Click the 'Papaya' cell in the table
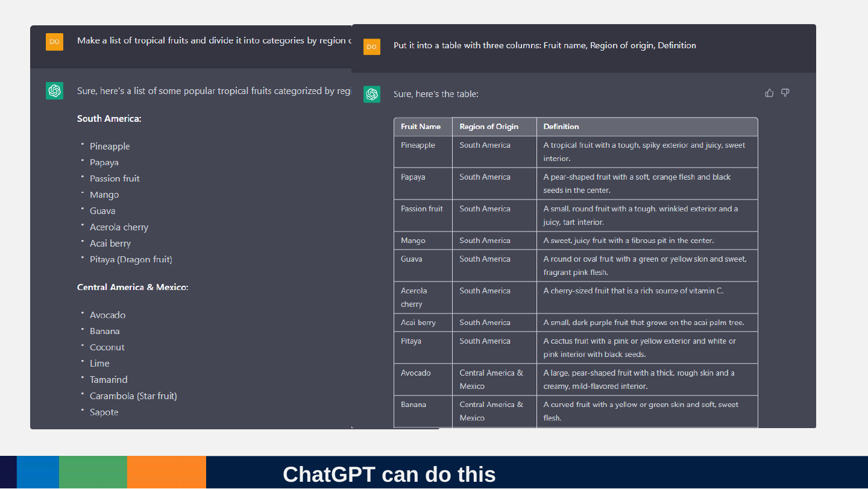This screenshot has width=868, height=489. point(423,183)
